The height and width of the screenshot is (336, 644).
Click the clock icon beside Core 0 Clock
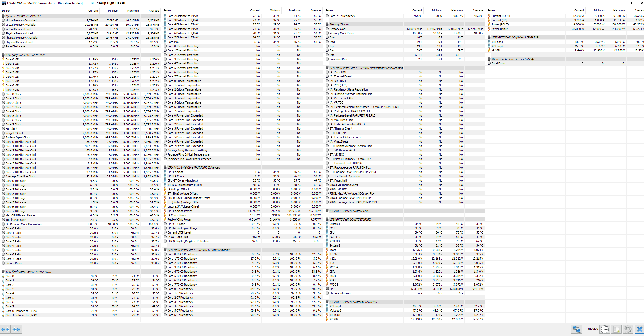[x=3, y=94]
